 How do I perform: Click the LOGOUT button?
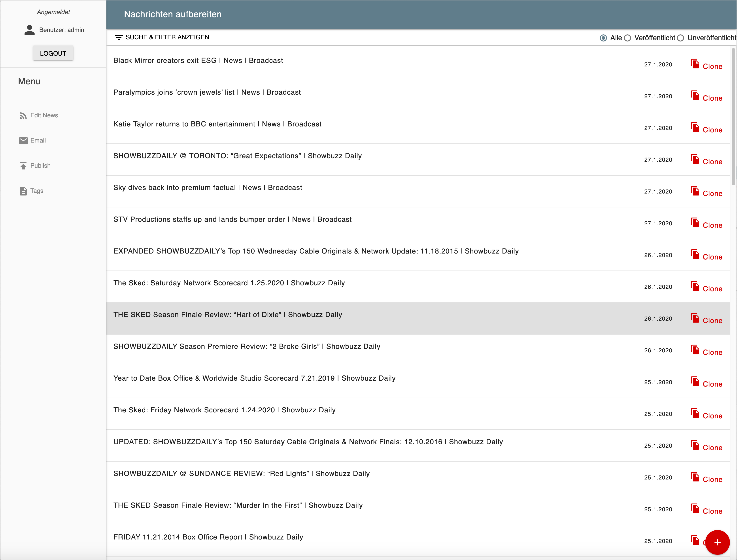tap(53, 53)
